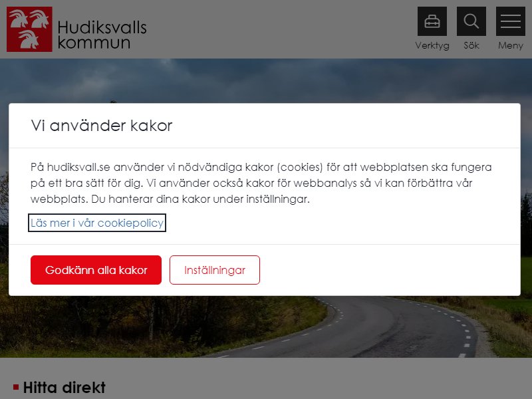This screenshot has width=532, height=399.
Task: Click the red square bullet beside Hitta direkt
Action: click(x=15, y=387)
